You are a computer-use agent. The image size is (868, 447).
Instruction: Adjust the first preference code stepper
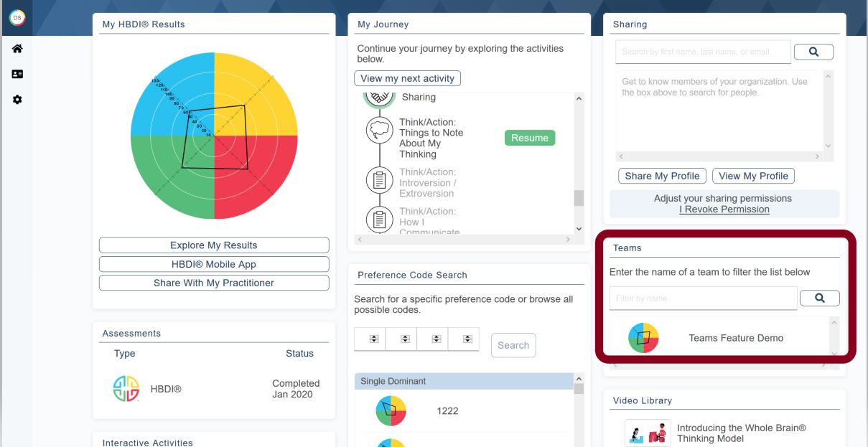tap(373, 339)
